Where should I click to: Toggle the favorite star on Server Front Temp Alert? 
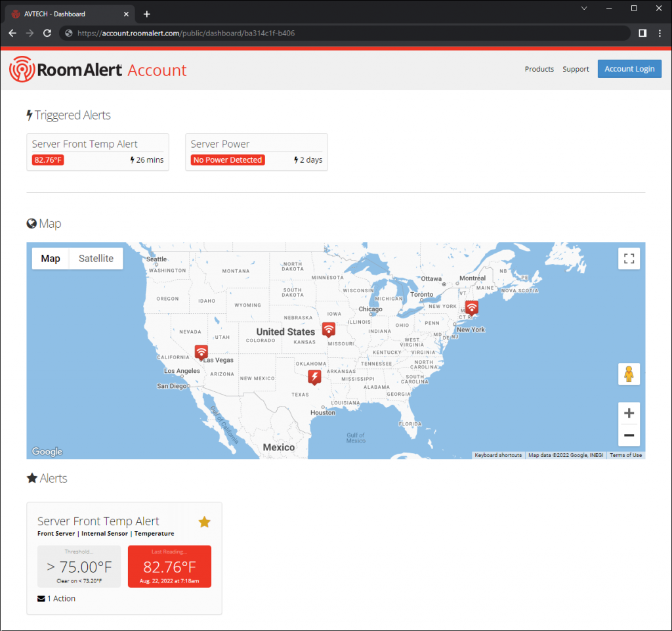coord(204,521)
